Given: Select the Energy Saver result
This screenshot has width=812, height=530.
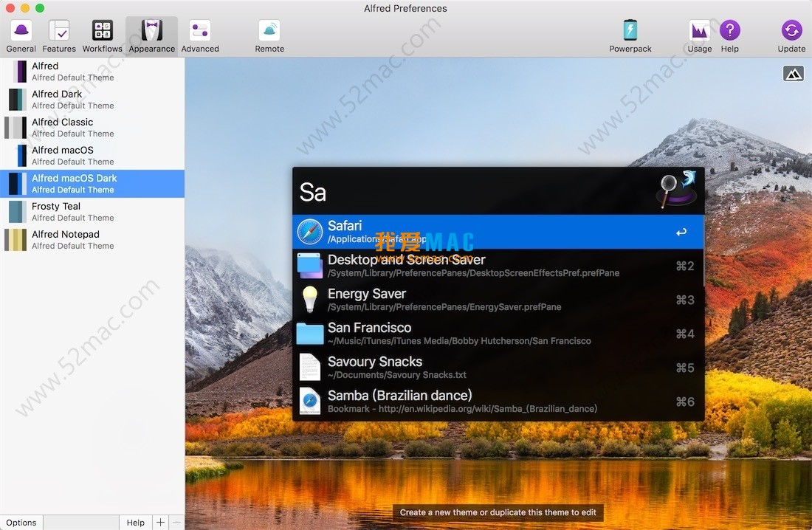Looking at the screenshot, I should (x=498, y=300).
